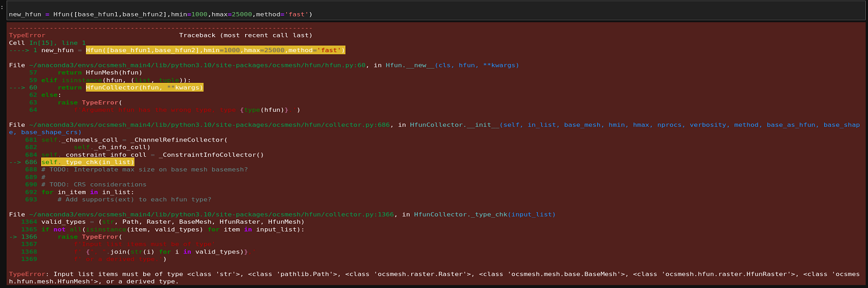Click line 1366 'raise TypeError(' text
The width and height of the screenshot is (868, 288).
[x=90, y=237]
